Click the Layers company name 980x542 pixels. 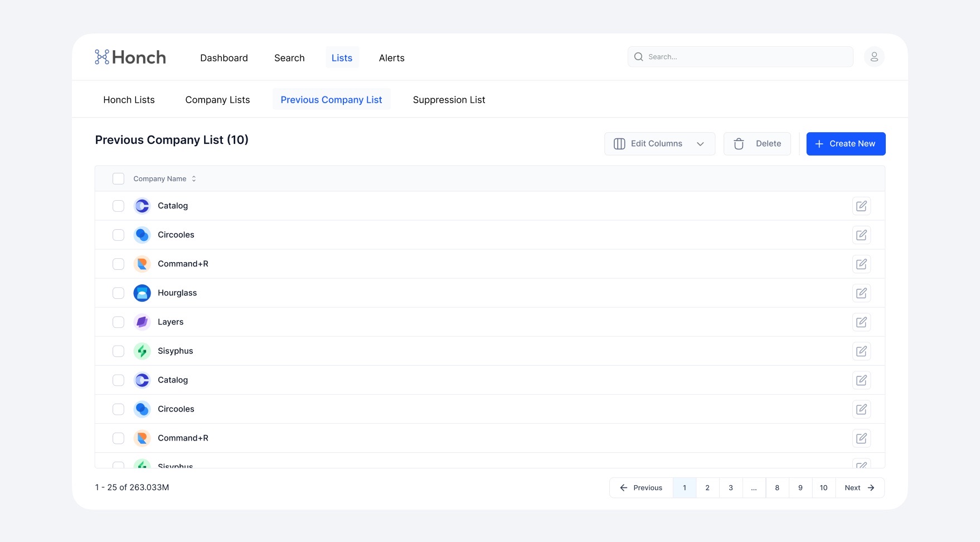171,322
